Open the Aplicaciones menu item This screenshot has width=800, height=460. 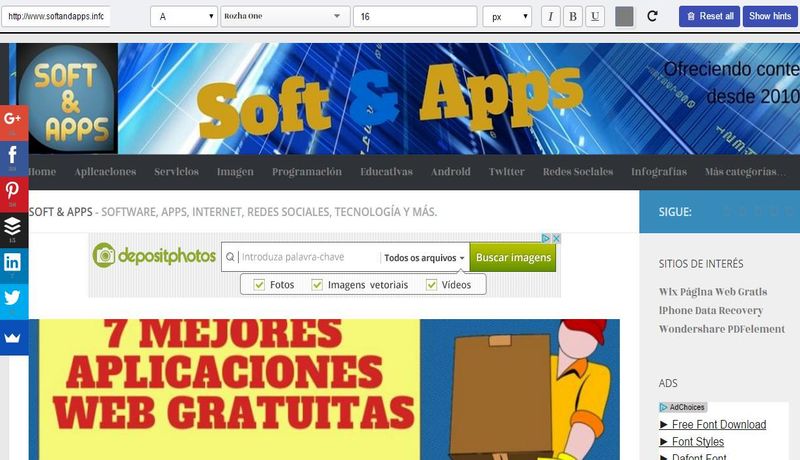tap(105, 172)
